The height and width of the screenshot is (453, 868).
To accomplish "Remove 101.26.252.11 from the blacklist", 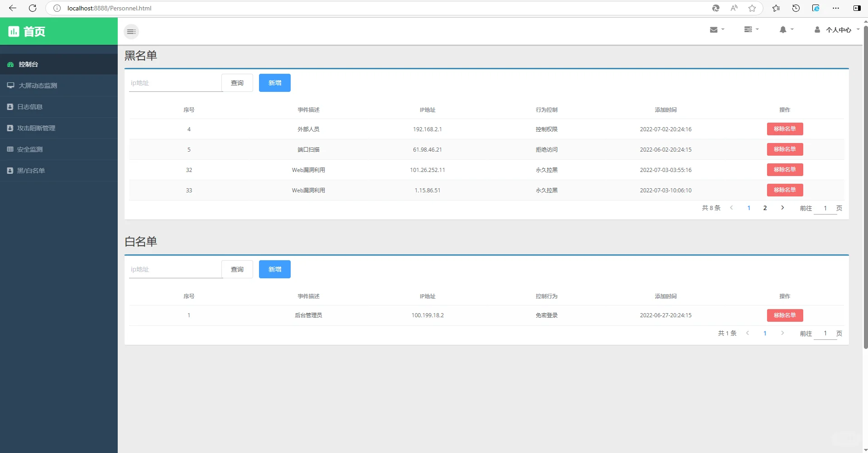I will point(785,170).
